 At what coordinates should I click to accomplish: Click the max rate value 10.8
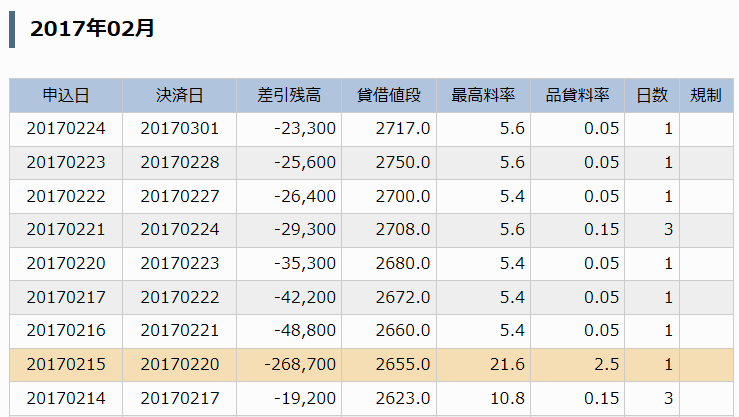(507, 399)
